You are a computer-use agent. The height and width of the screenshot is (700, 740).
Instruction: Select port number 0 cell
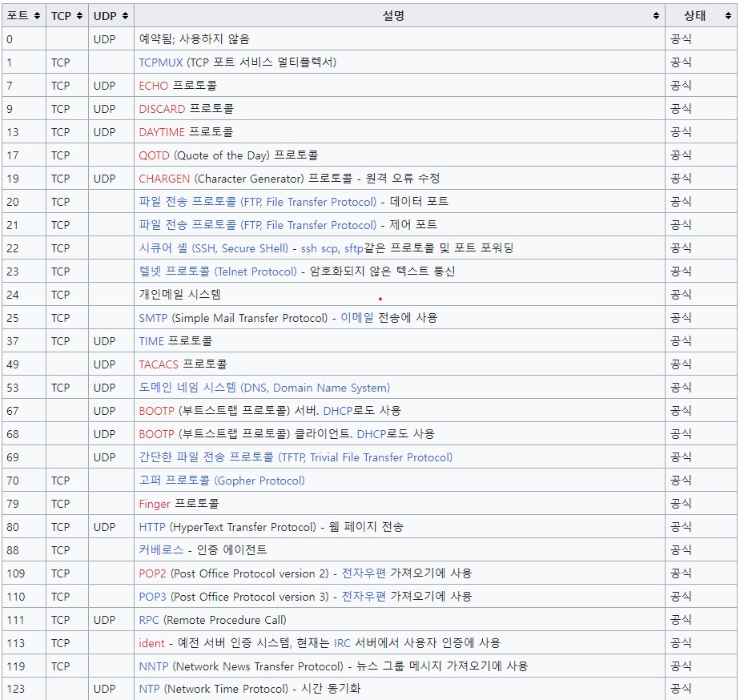tap(24, 38)
